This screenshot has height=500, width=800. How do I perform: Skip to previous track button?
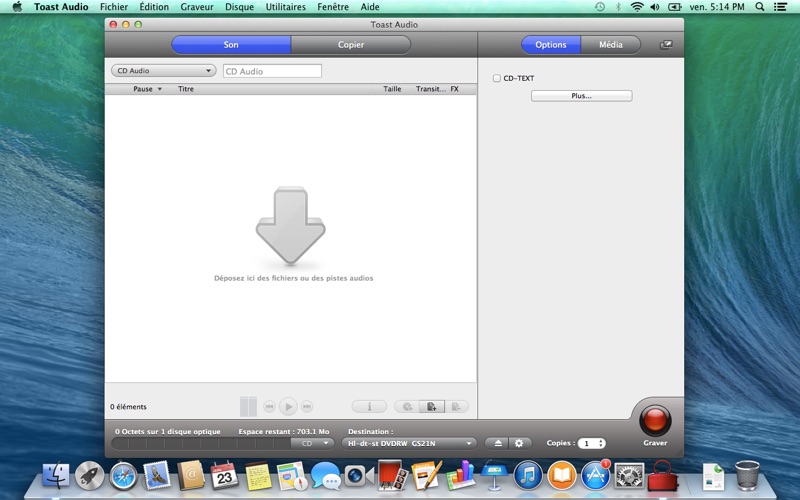(269, 407)
